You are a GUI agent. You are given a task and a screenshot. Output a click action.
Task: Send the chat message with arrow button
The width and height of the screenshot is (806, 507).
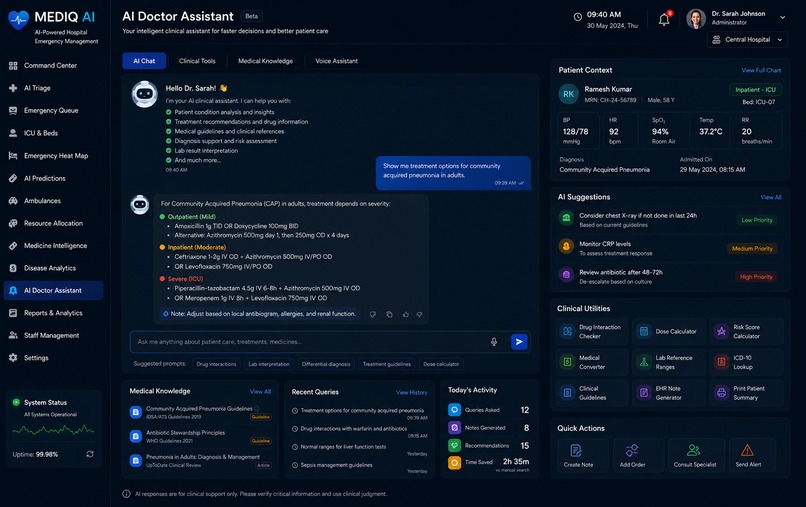point(519,342)
